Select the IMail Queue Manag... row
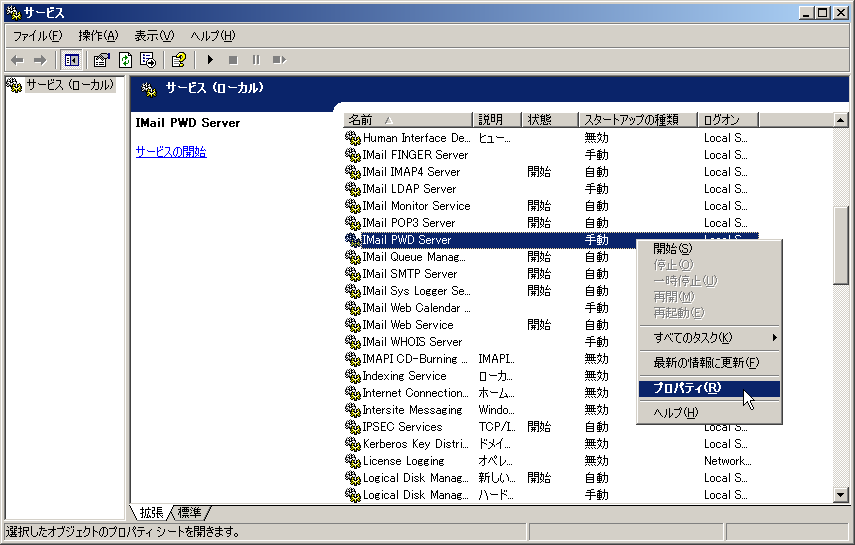Image resolution: width=855 pixels, height=545 pixels. tap(551, 257)
